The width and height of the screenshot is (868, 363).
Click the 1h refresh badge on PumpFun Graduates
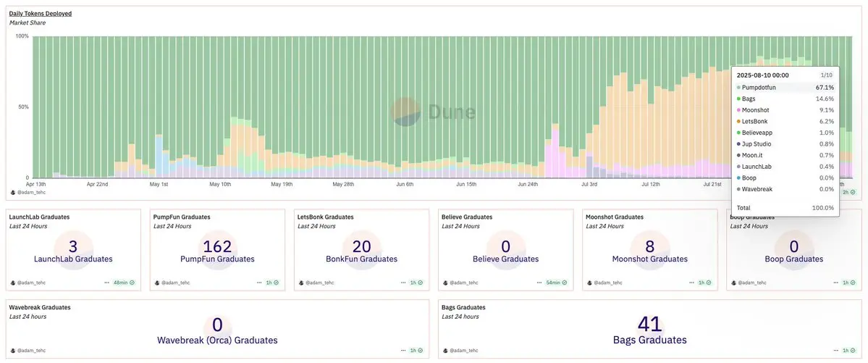click(271, 283)
